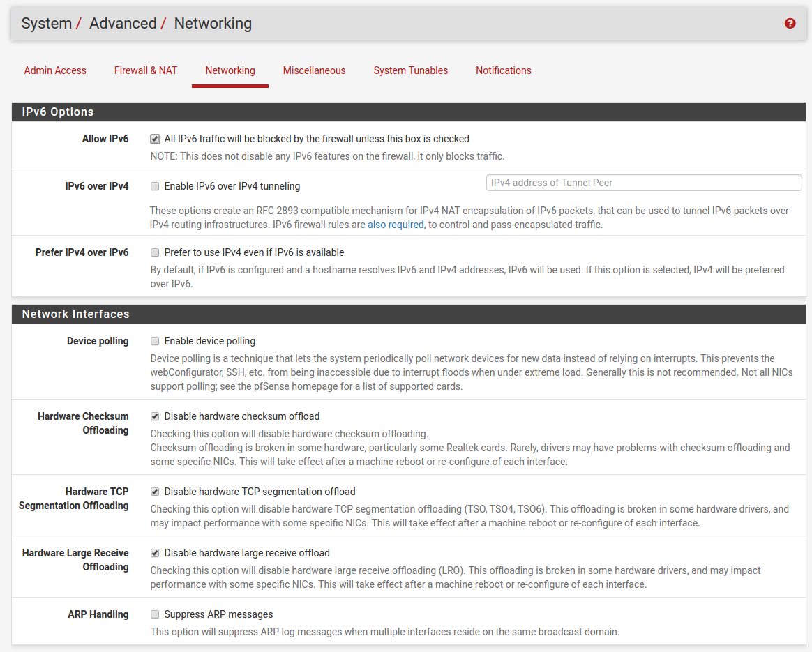Click the red help question mark icon
Viewport: 812px width, 652px height.
pyautogui.click(x=790, y=24)
